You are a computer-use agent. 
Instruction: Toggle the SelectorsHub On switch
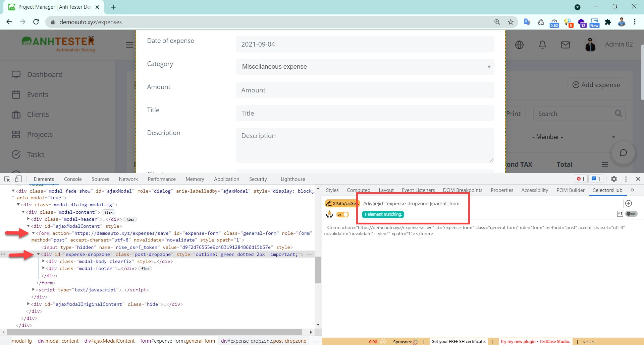342,214
